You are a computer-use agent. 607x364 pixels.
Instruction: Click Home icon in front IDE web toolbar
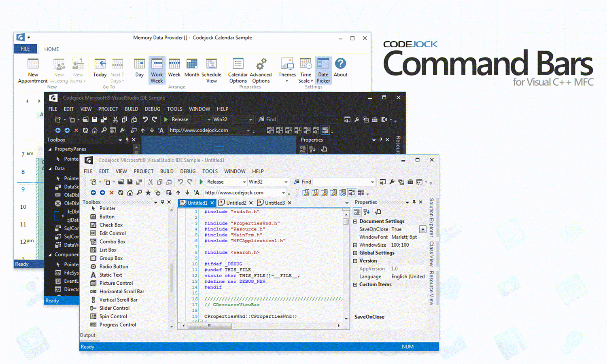(130, 193)
